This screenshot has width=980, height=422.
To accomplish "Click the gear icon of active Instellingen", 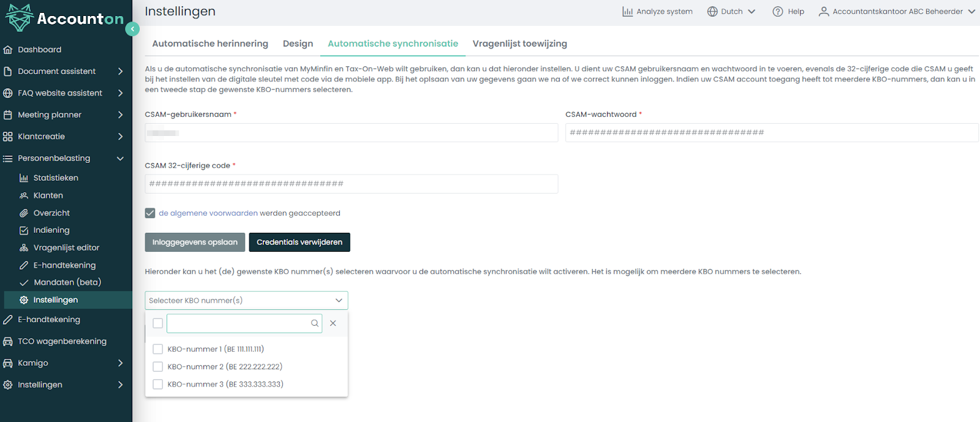I will (24, 300).
